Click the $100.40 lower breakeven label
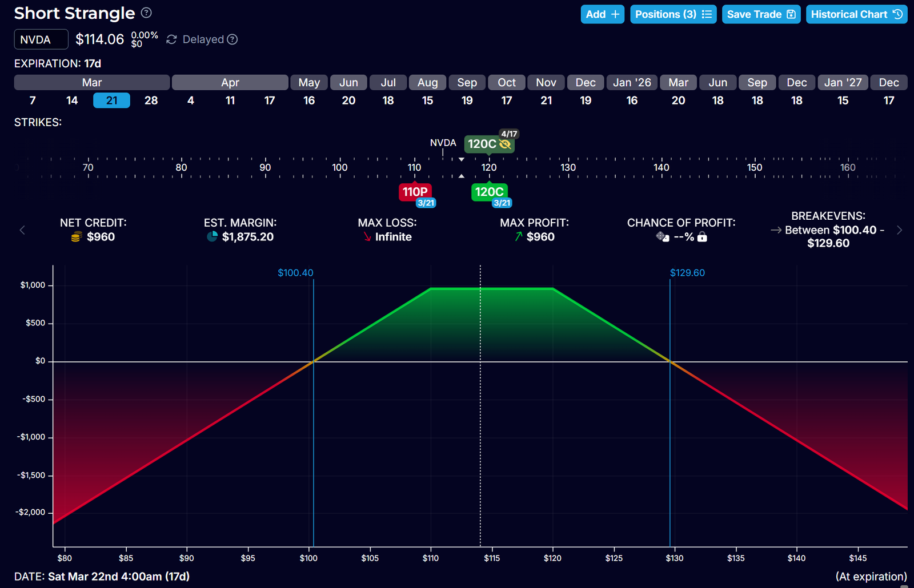The height and width of the screenshot is (588, 914). (x=295, y=273)
